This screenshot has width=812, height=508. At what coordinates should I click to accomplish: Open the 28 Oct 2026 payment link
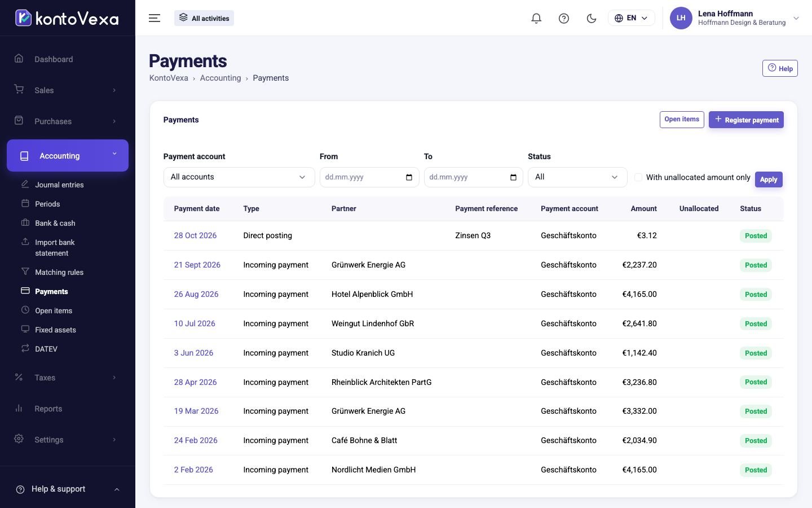click(x=195, y=235)
